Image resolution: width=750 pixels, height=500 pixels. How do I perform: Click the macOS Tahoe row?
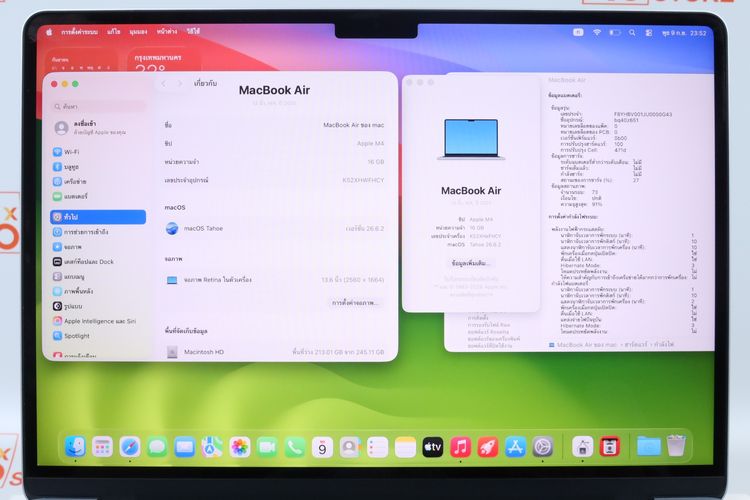coord(274,229)
